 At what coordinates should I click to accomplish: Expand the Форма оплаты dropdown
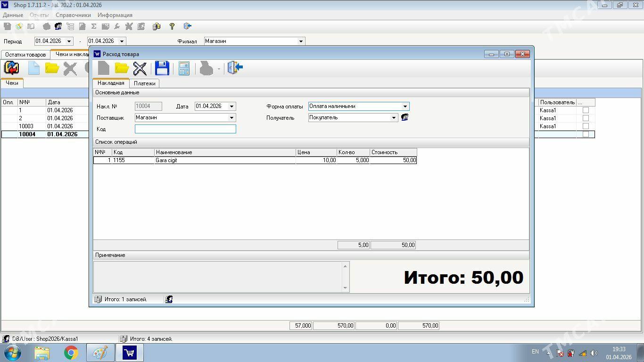tap(405, 107)
